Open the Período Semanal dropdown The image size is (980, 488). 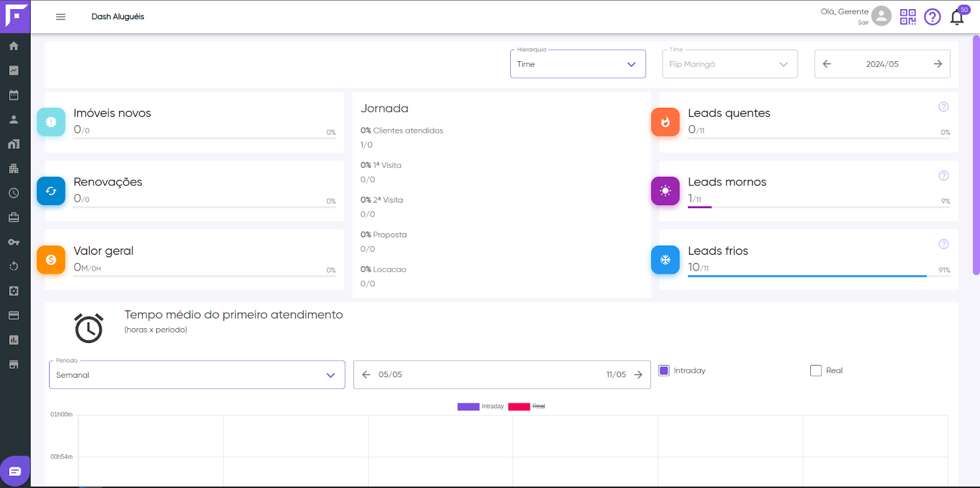(197, 375)
